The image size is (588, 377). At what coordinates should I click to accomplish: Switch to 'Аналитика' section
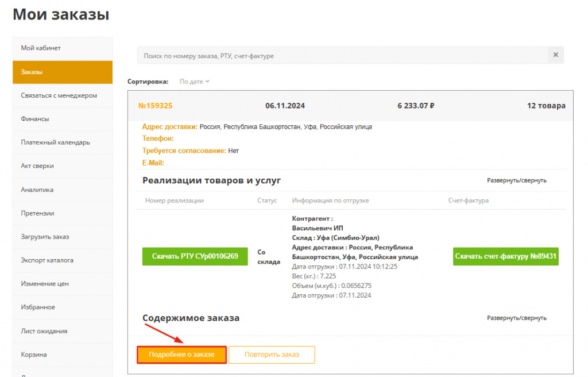(37, 190)
